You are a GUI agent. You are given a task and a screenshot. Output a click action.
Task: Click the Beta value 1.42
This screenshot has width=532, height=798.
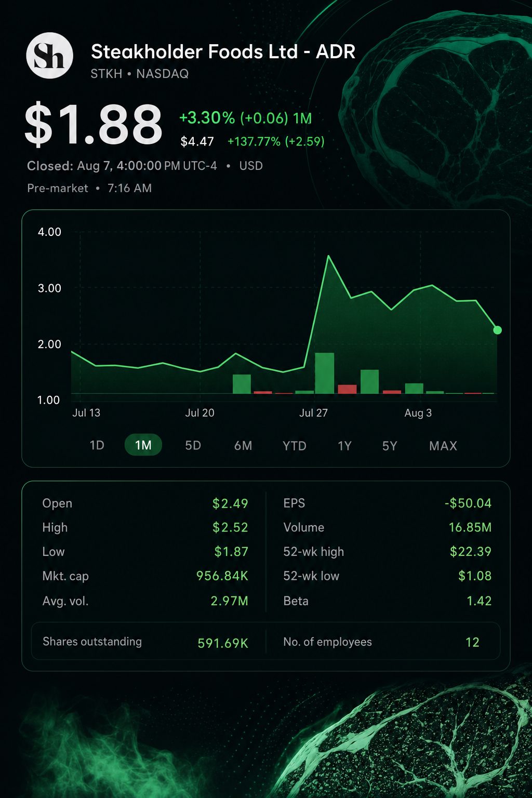tap(478, 601)
